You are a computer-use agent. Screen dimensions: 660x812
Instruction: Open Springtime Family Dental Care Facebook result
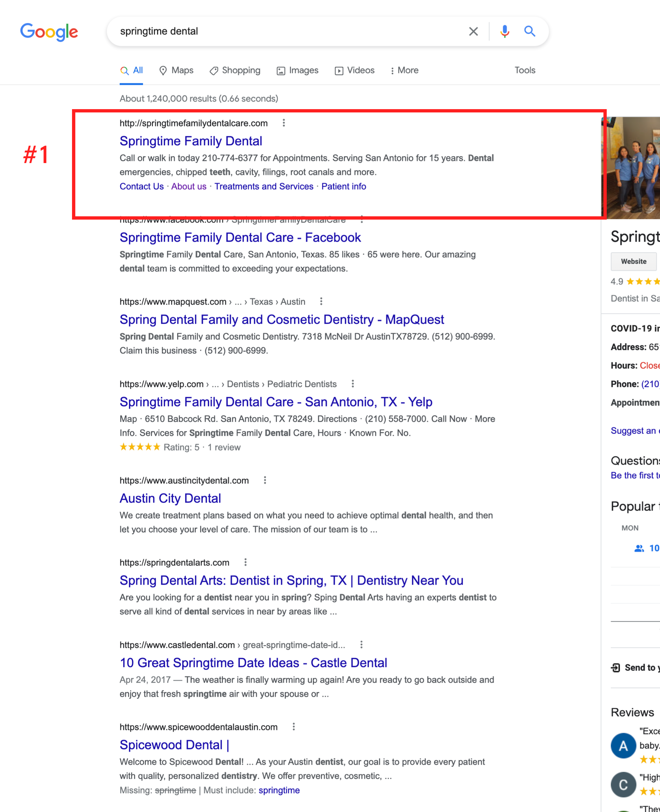click(240, 237)
